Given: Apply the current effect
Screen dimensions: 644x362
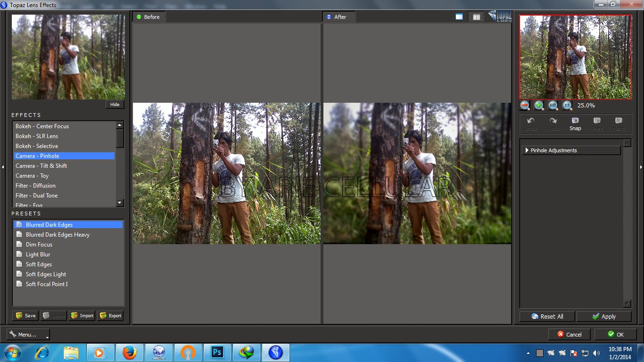Looking at the screenshot, I should 604,316.
